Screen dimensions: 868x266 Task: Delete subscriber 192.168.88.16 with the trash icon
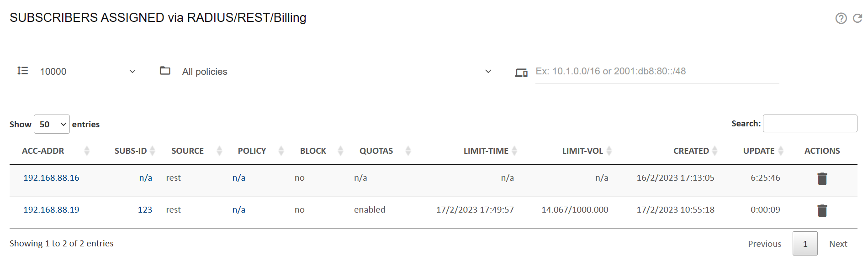[821, 179]
